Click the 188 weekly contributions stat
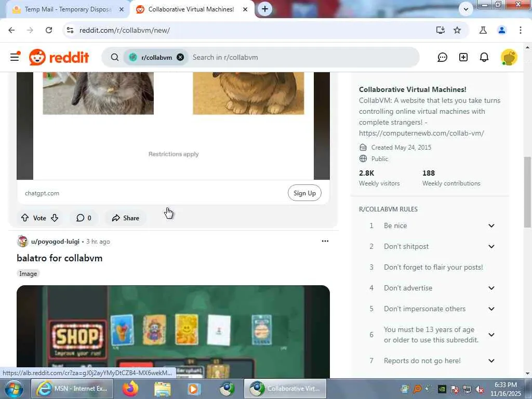The width and height of the screenshot is (532, 399). (x=451, y=178)
